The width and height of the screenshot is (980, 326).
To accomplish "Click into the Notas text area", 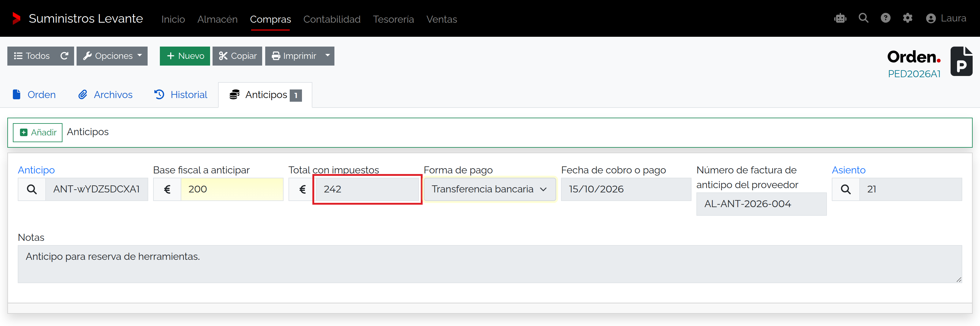I will coord(490,264).
